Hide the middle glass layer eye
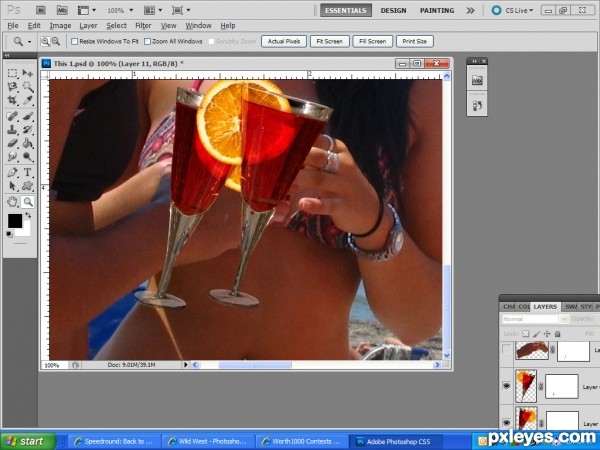The height and width of the screenshot is (450, 600). click(x=507, y=386)
